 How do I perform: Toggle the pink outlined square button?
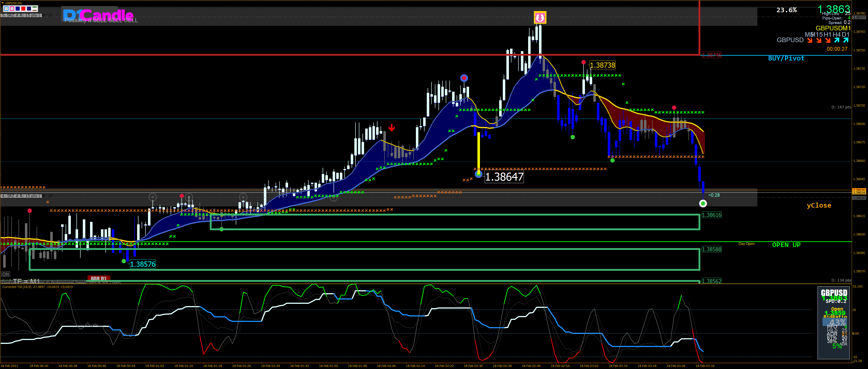click(12, 9)
